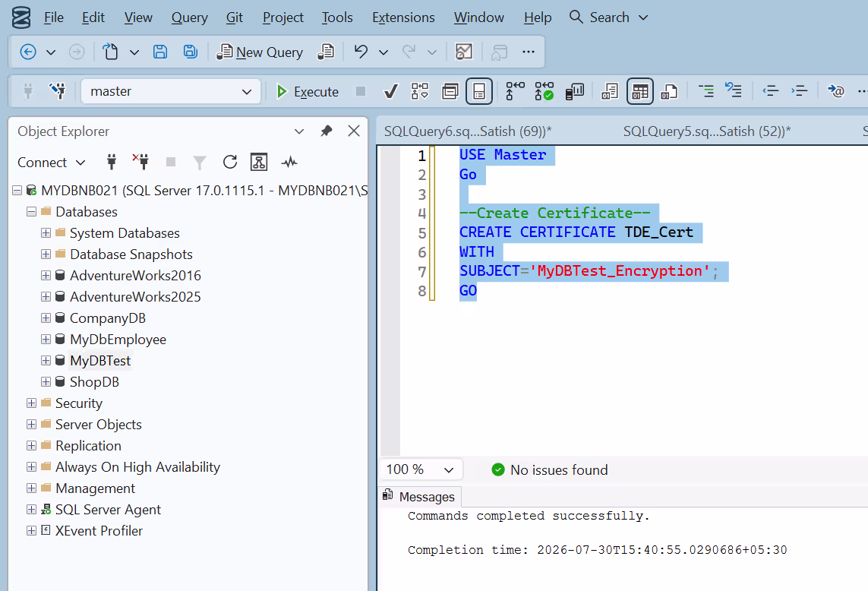Switch to the SQLQuery6.sq...Satish (69) tab

(468, 131)
